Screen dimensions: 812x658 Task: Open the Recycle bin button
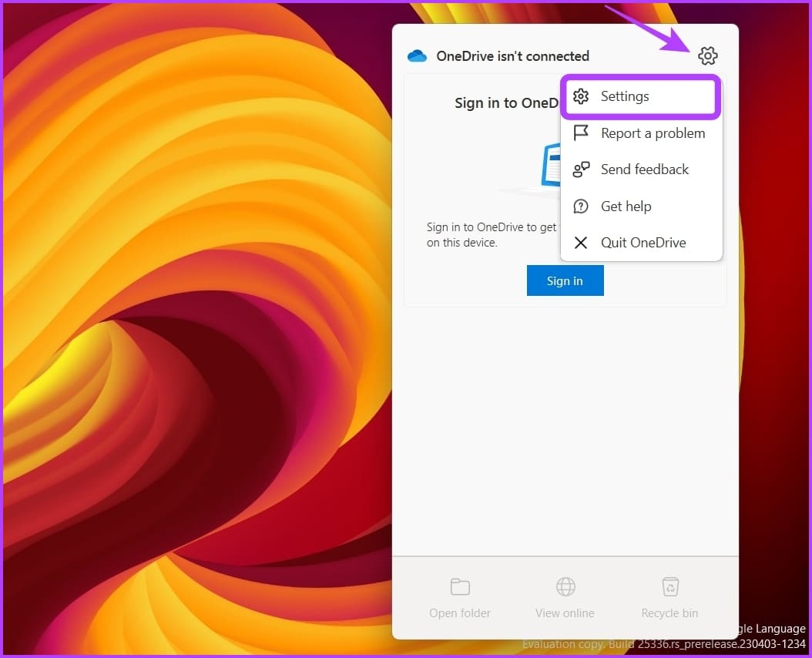click(x=669, y=599)
